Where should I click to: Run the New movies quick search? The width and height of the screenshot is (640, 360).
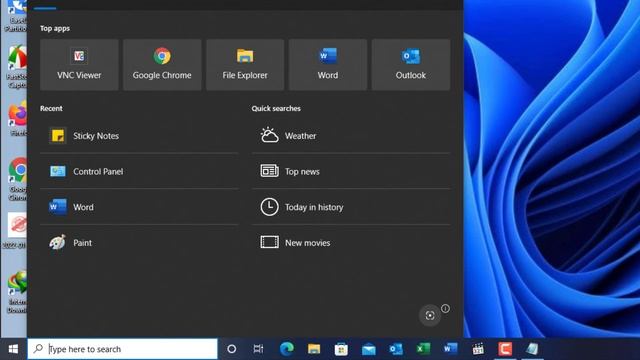click(x=351, y=243)
